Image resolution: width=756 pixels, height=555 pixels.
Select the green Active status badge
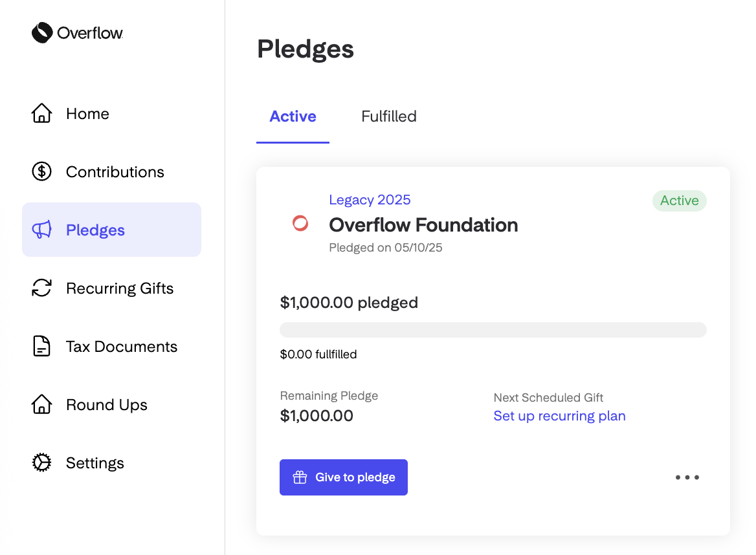(680, 201)
